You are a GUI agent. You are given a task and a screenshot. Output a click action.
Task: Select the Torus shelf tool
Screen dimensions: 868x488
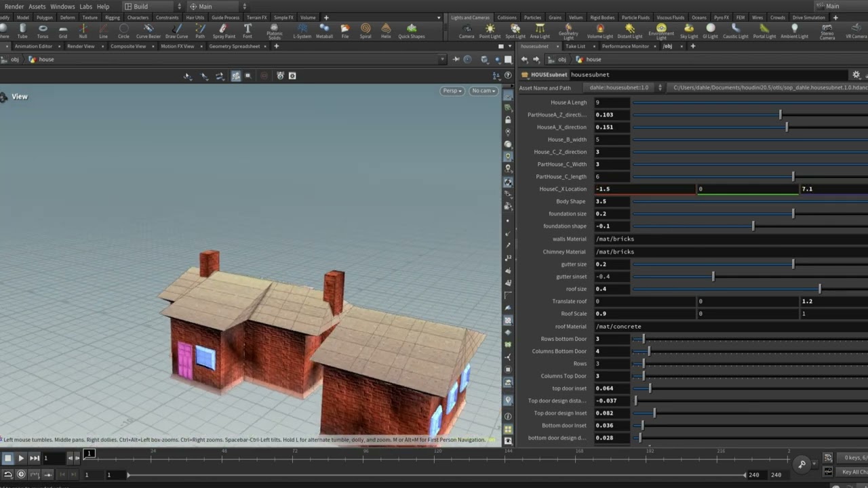click(43, 30)
